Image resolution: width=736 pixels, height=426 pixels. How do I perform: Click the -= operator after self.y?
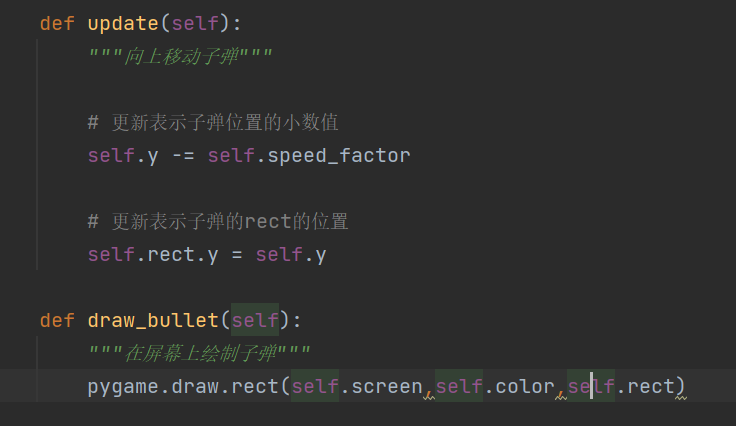pos(183,156)
